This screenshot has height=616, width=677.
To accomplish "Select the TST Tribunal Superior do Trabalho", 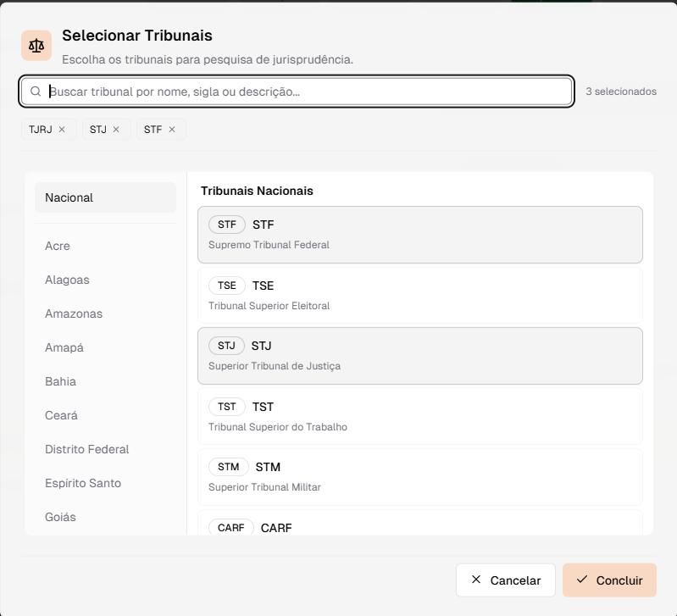I will coord(419,416).
